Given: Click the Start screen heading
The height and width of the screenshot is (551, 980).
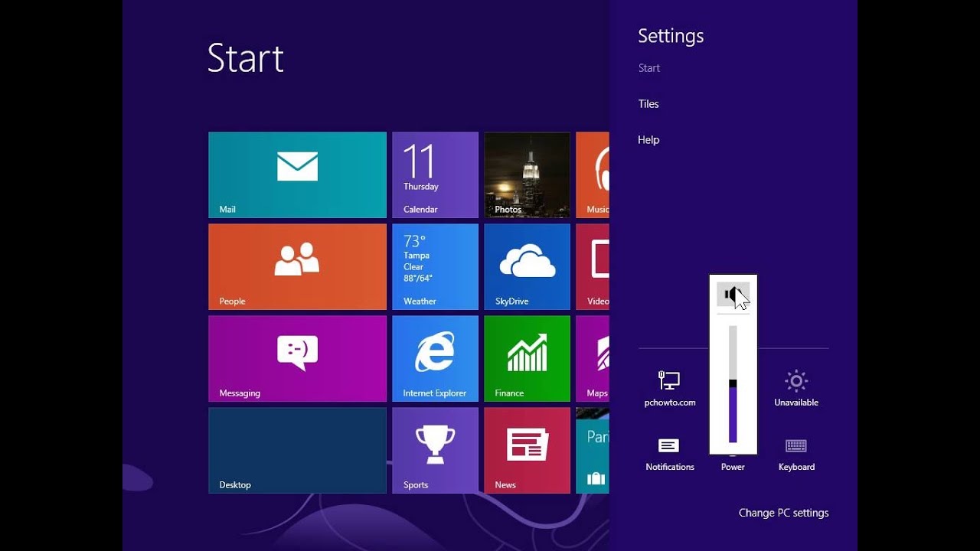Looking at the screenshot, I should point(246,58).
